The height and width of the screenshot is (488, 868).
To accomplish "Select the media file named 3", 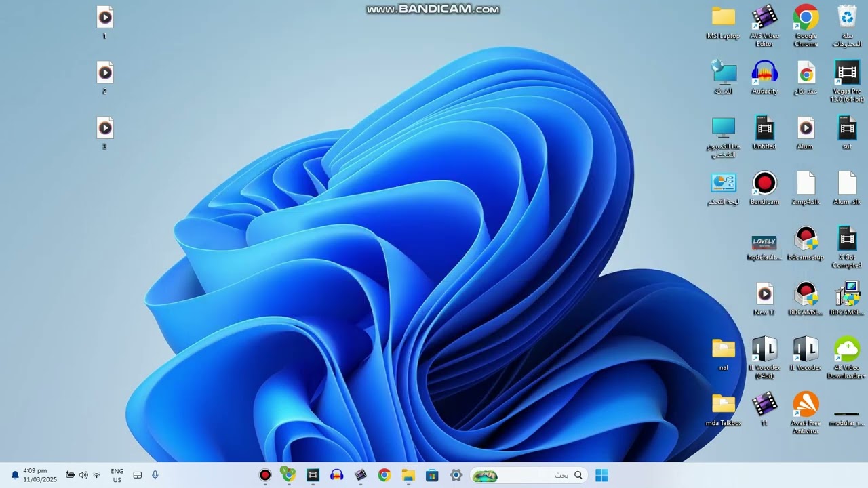I will click(104, 133).
